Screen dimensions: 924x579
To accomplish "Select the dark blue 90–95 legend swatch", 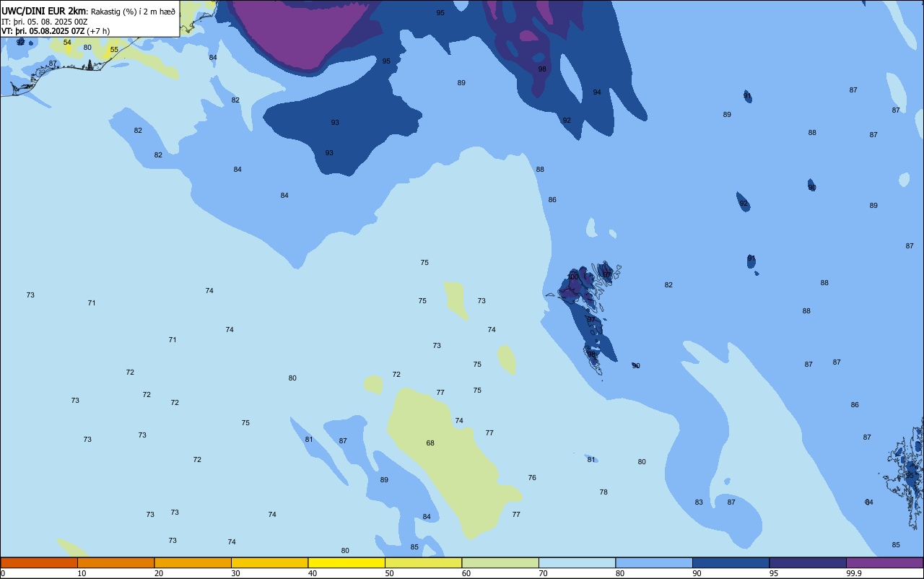I will point(731,562).
